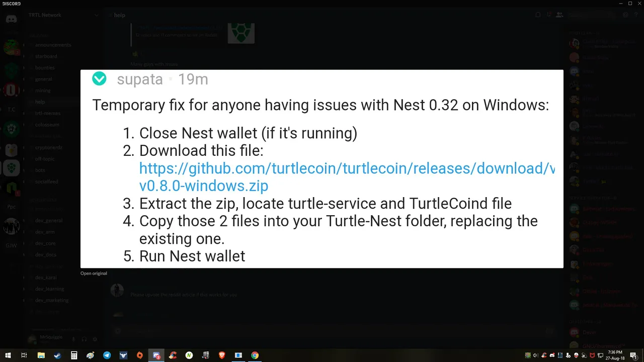
Task: Select the Ppc server icon
Action: click(x=11, y=206)
